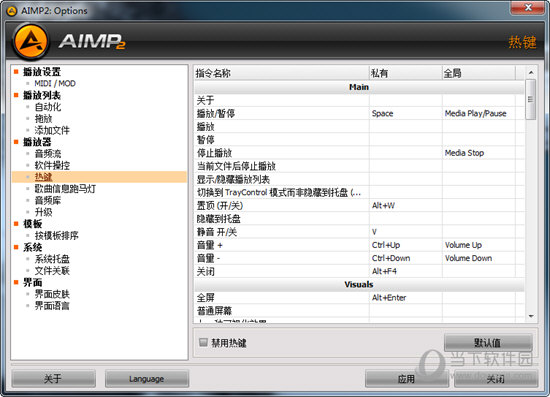The width and height of the screenshot is (550, 397).
Task: Open the 系统托盘 tree item
Action: (52, 259)
